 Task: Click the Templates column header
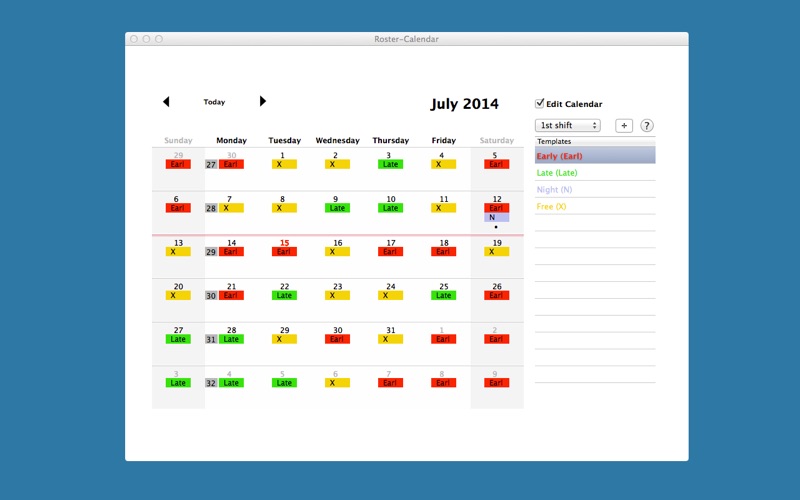pos(595,142)
